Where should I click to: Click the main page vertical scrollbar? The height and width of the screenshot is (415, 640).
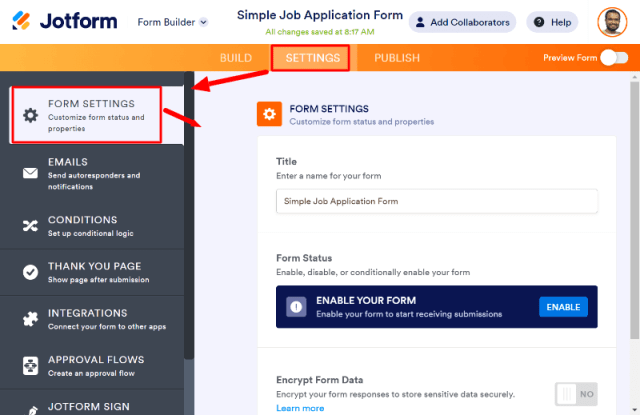tap(634, 210)
